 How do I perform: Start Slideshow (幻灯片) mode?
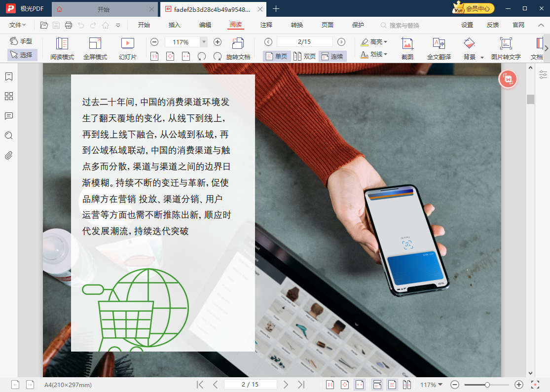127,43
